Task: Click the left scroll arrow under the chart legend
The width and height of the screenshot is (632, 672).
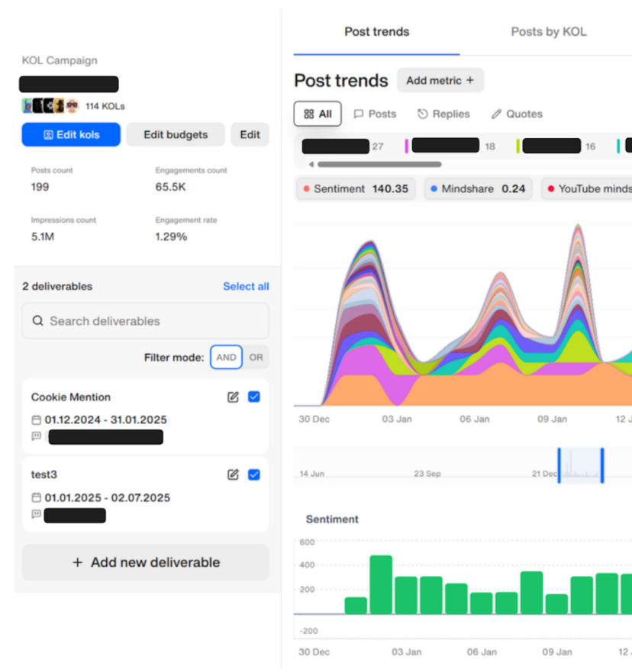Action: tap(311, 163)
